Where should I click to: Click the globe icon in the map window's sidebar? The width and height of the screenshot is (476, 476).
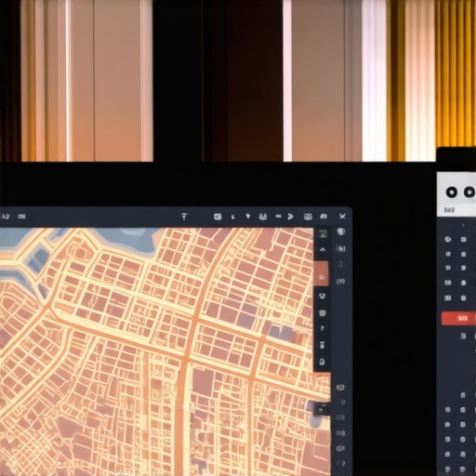pyautogui.click(x=341, y=231)
